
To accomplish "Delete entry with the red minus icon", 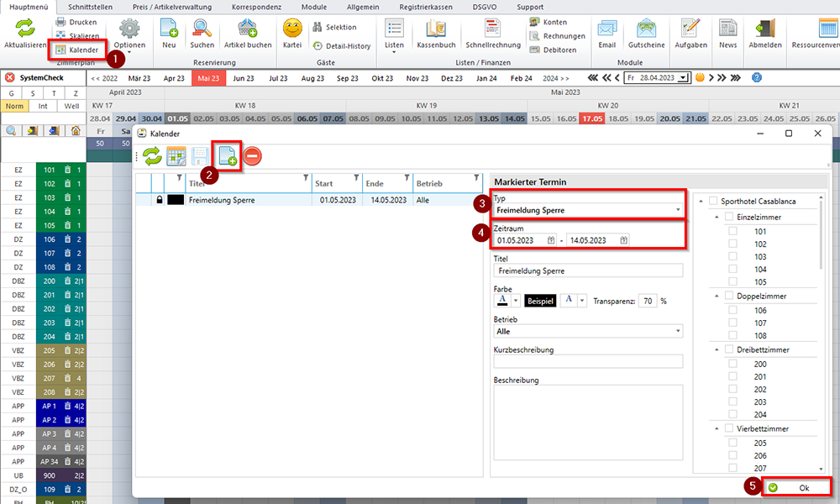I will pos(252,155).
